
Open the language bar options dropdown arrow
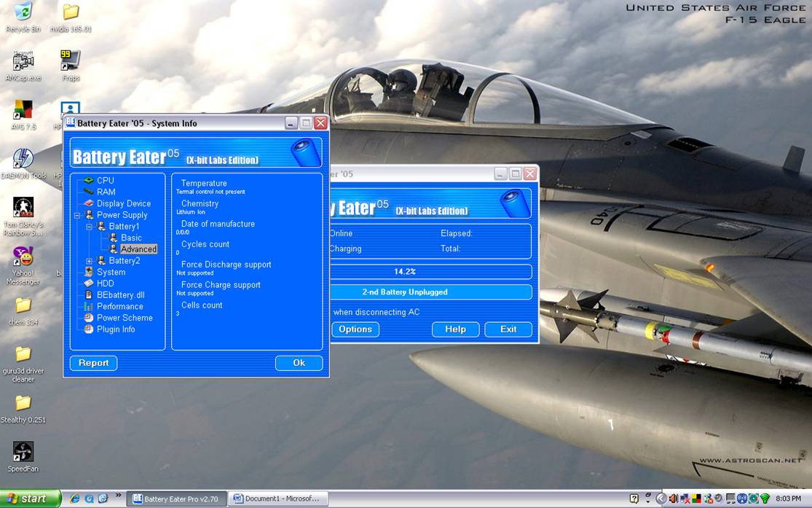(648, 501)
